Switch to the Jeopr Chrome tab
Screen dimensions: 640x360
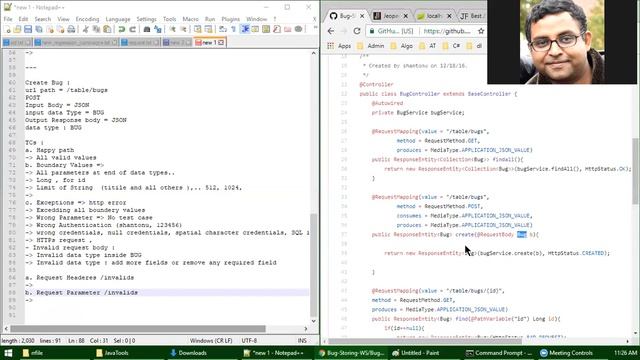point(390,16)
